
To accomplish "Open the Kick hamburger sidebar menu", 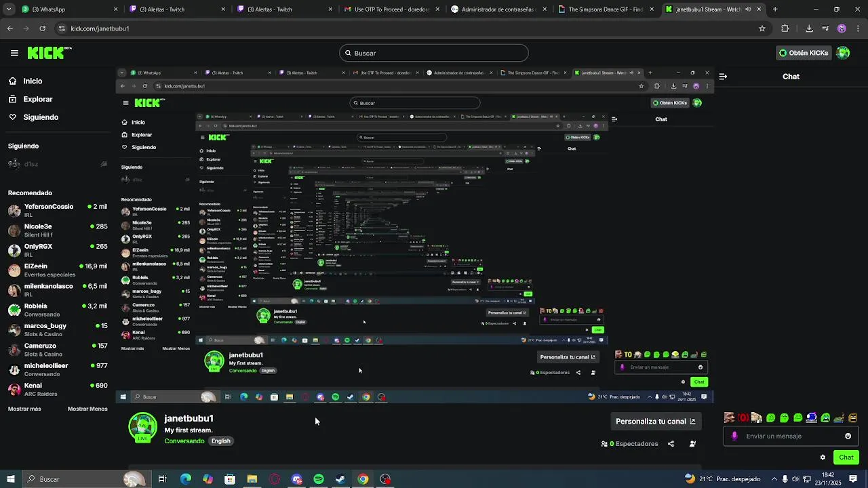I will (x=14, y=53).
